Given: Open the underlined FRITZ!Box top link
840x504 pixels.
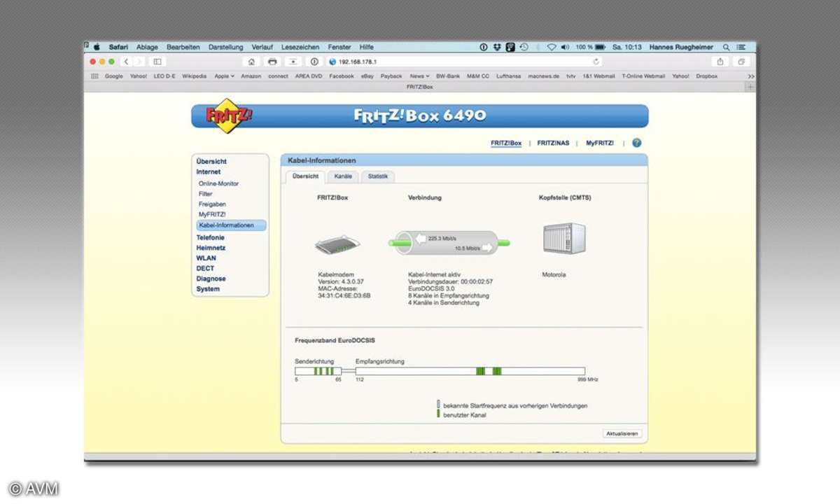Looking at the screenshot, I should click(x=506, y=143).
